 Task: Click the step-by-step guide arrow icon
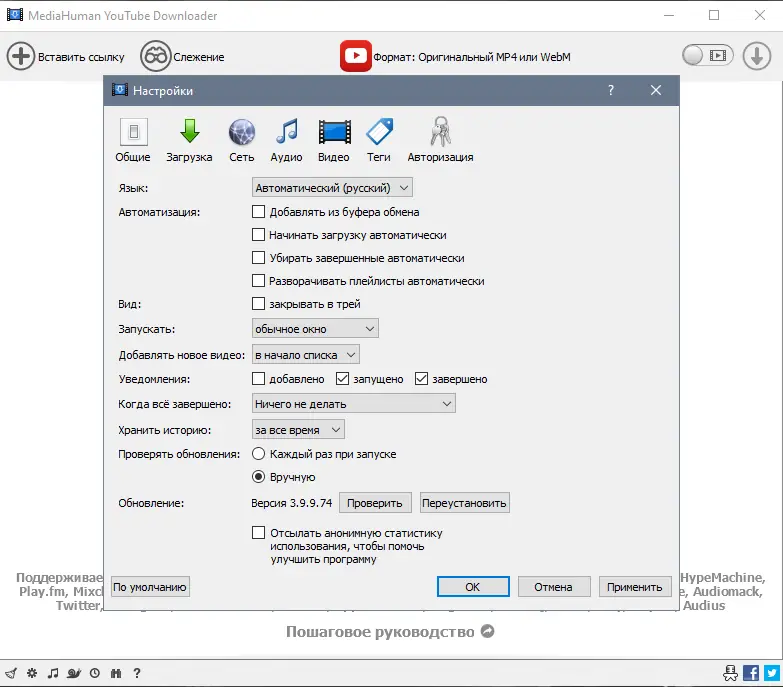487,631
